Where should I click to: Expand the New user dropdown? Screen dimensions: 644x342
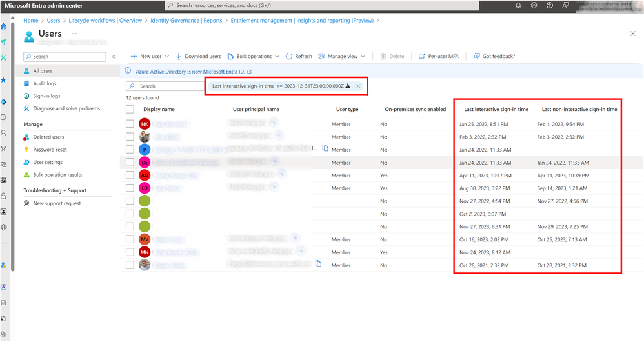tap(166, 56)
